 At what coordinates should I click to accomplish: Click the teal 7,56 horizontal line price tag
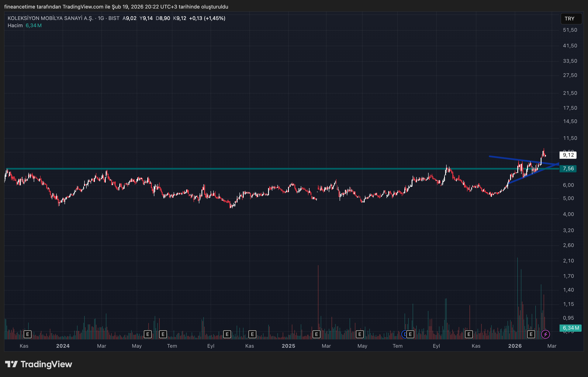(x=568, y=169)
